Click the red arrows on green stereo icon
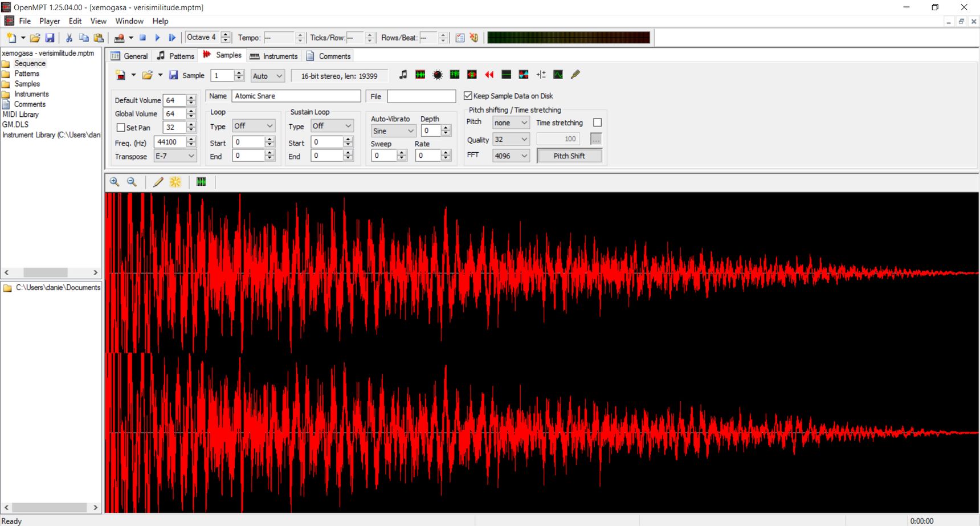 472,75
